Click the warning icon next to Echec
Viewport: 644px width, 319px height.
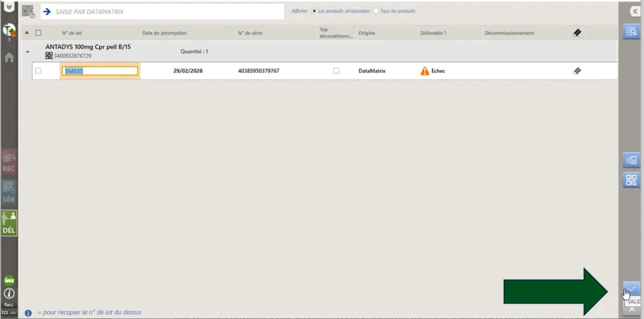(425, 71)
